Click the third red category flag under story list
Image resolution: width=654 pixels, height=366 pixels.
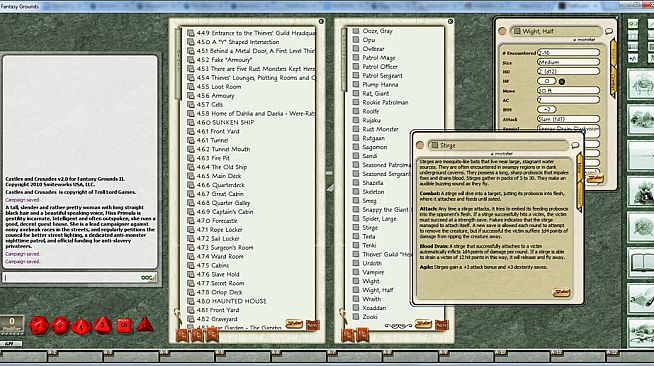point(212,335)
